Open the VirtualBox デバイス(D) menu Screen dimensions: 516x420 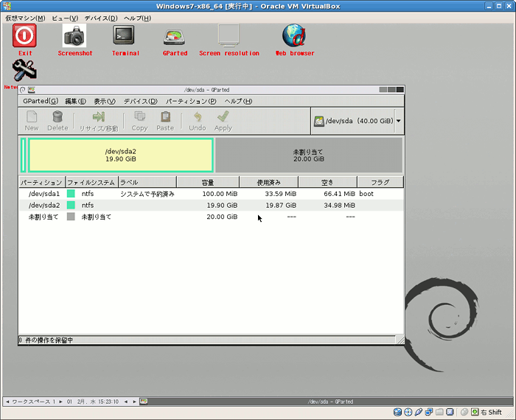[x=102, y=18]
